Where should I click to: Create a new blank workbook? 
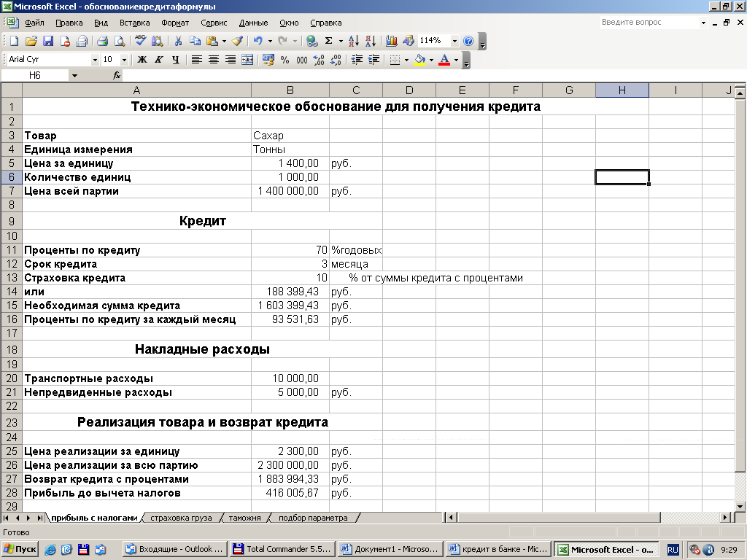pyautogui.click(x=14, y=41)
